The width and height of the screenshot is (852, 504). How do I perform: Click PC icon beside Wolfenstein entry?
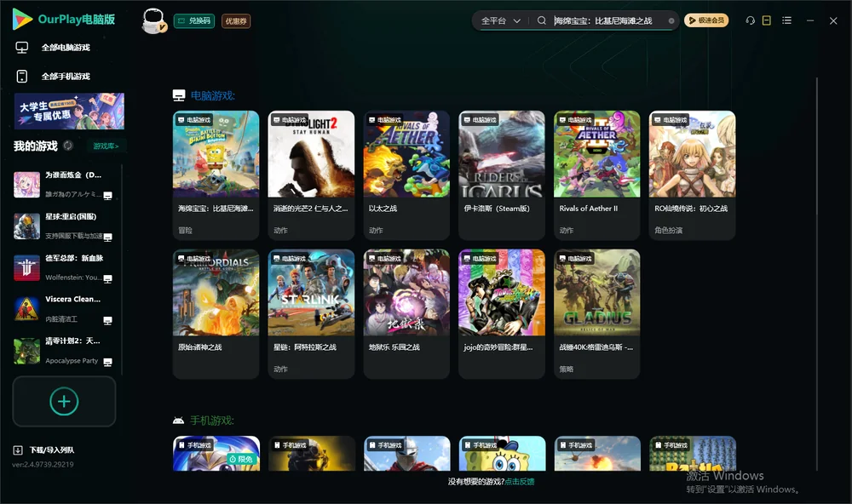[x=107, y=279]
